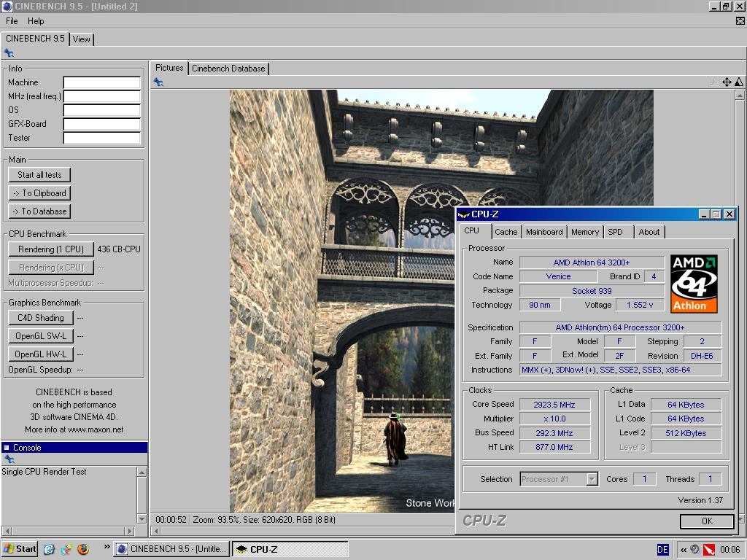Click the pin icon in Pictures panel
This screenshot has height=560, width=747.
[x=158, y=82]
